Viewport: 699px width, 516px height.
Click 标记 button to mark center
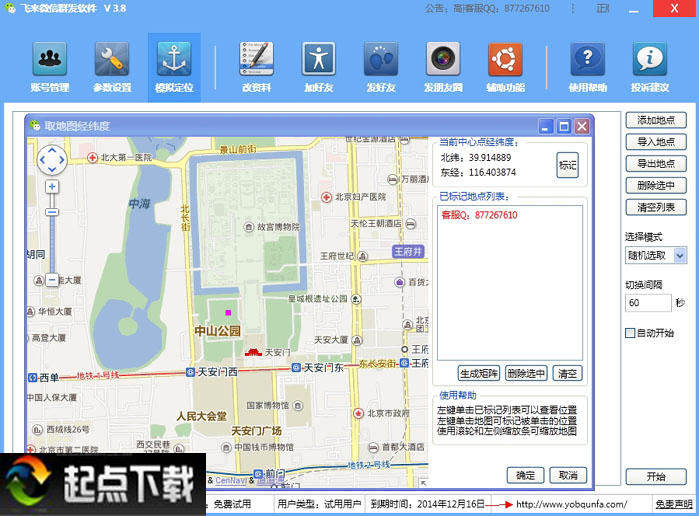(567, 165)
